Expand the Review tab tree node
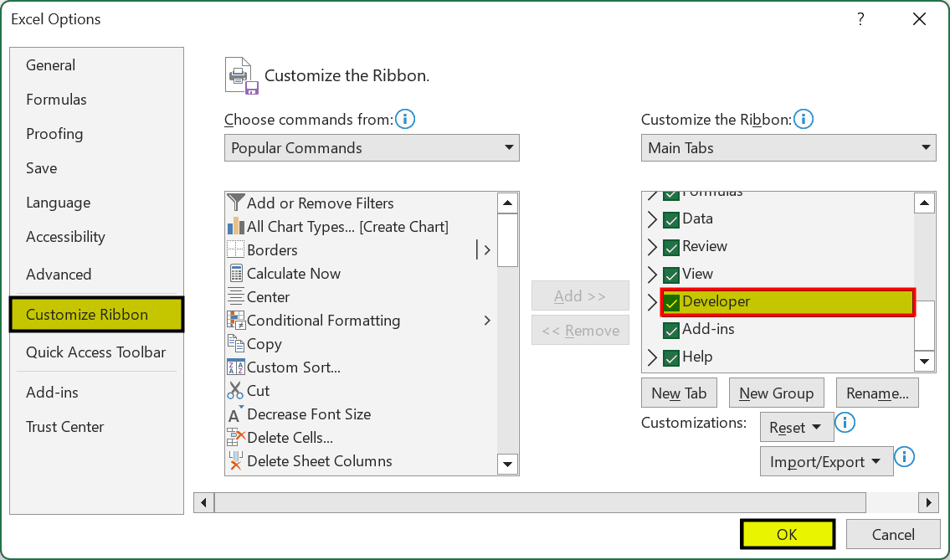 652,247
